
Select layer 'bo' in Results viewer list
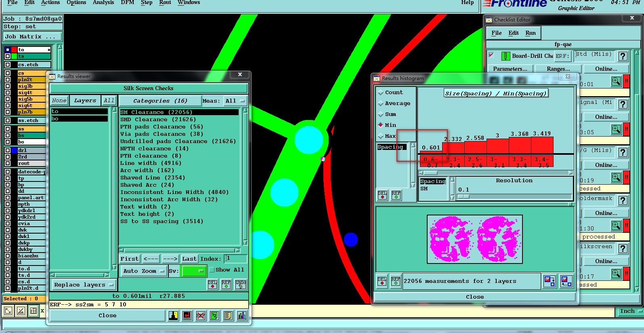79,119
